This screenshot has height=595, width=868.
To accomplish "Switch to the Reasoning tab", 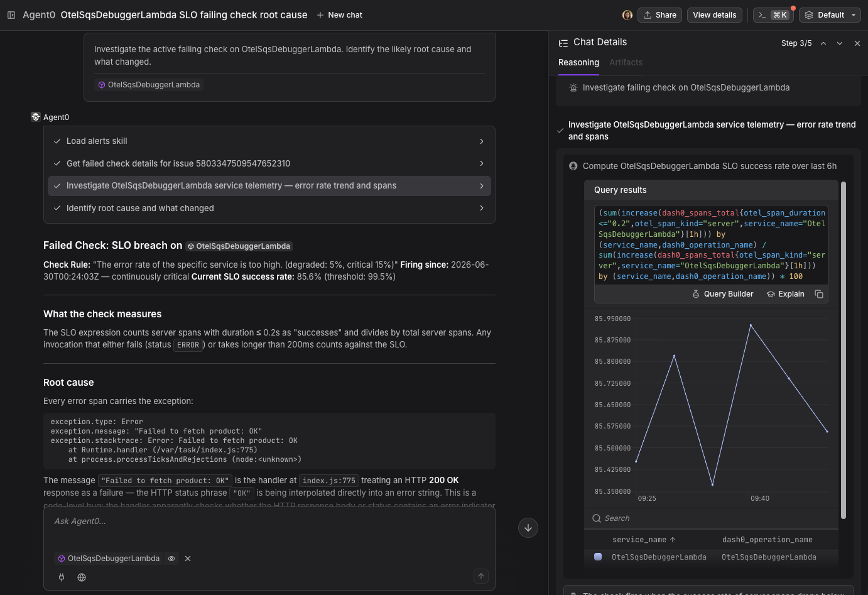I will [578, 62].
